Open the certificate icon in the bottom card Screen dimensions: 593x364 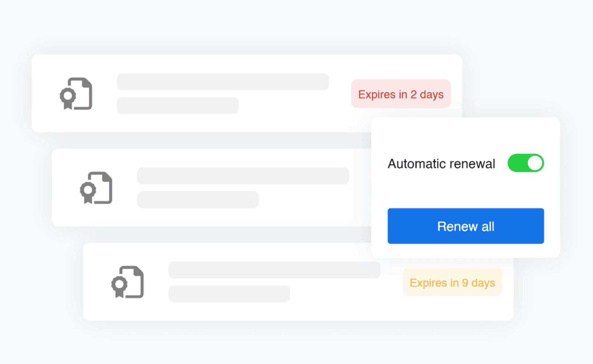coord(127,282)
